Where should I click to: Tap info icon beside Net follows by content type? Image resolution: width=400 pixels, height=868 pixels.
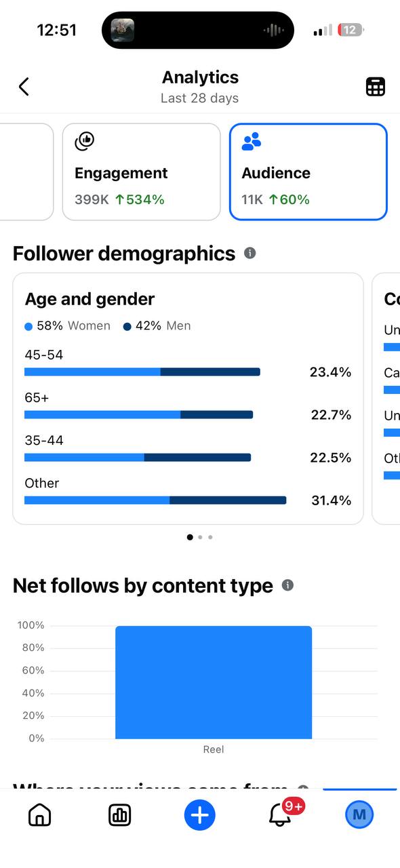[287, 585]
